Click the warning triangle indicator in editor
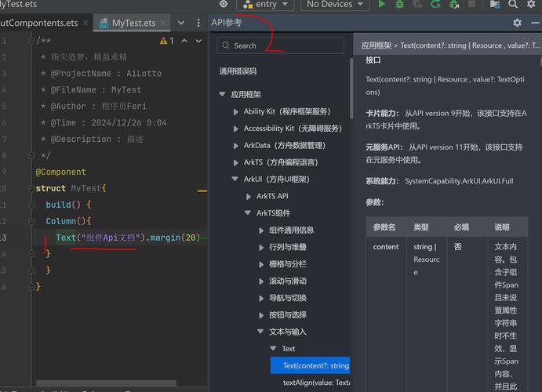 163,41
